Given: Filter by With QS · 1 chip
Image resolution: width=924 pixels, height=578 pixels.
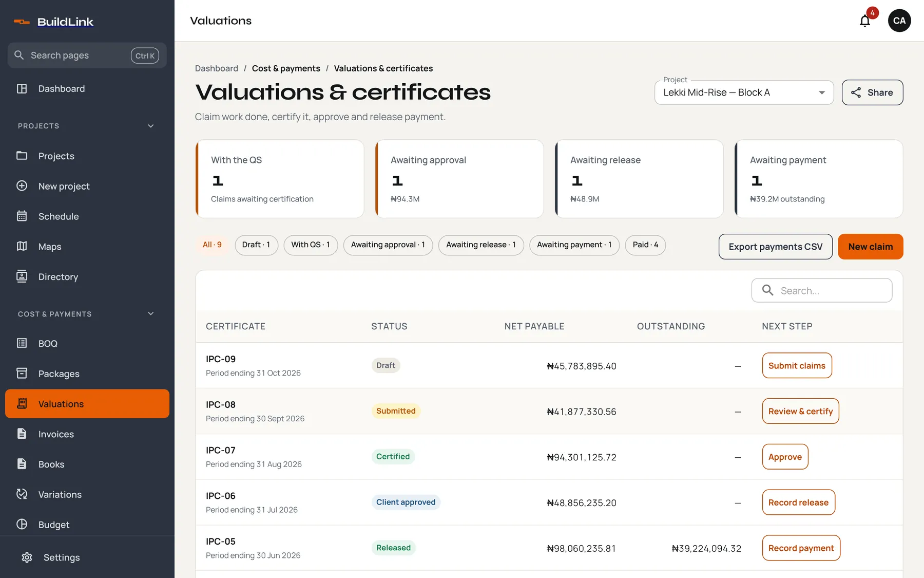Looking at the screenshot, I should (x=311, y=245).
